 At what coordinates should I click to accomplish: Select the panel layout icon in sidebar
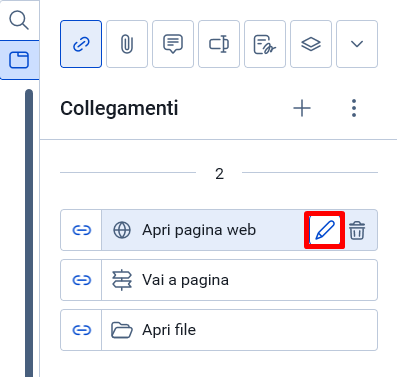point(19,60)
